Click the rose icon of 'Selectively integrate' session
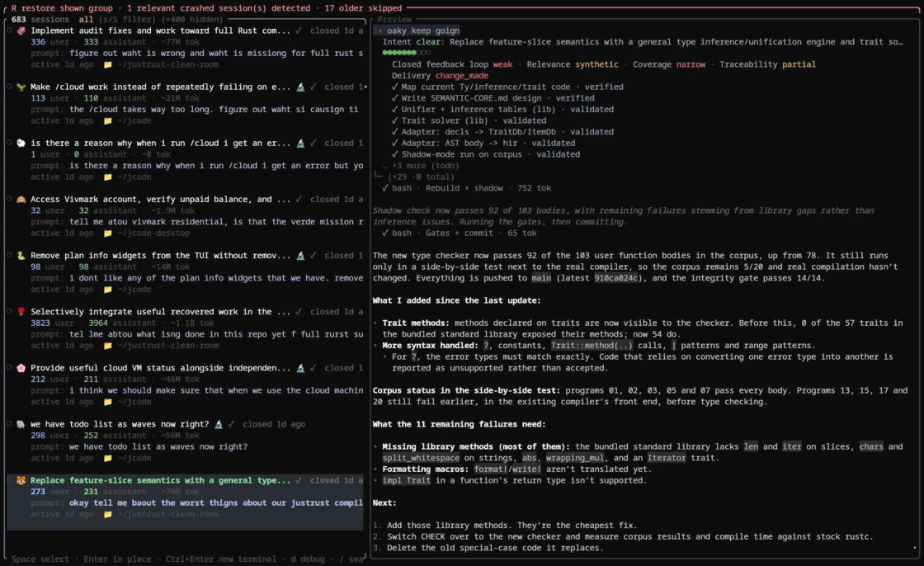Screen dimensions: 924x566 21,311
